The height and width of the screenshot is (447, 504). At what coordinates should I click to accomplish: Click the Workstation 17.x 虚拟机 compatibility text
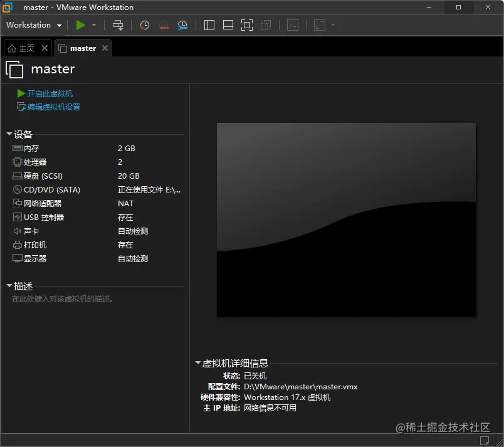click(x=287, y=397)
